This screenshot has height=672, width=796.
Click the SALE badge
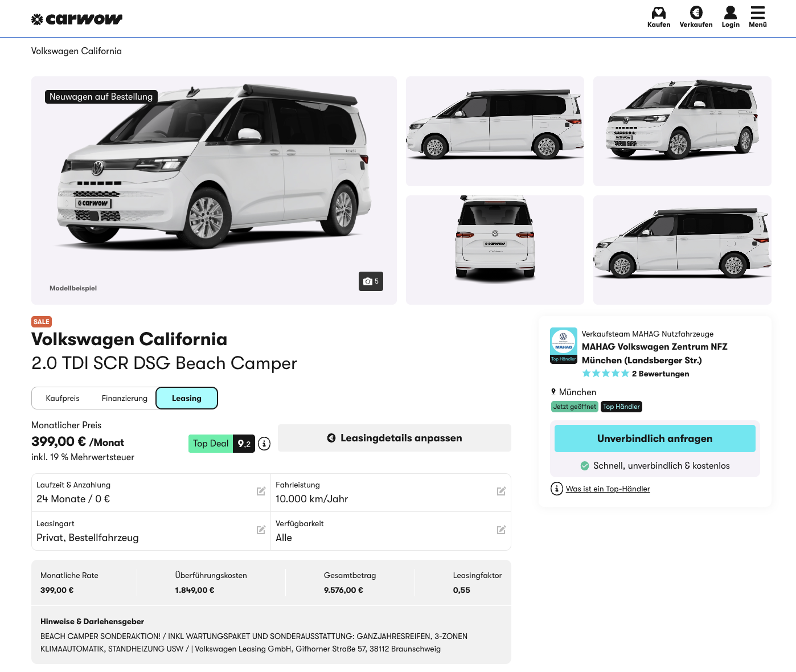point(42,322)
